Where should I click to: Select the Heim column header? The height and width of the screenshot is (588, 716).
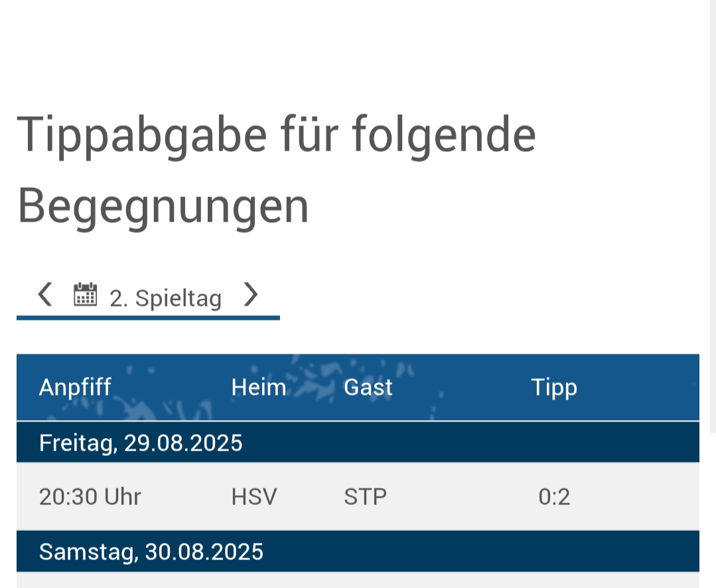point(259,387)
